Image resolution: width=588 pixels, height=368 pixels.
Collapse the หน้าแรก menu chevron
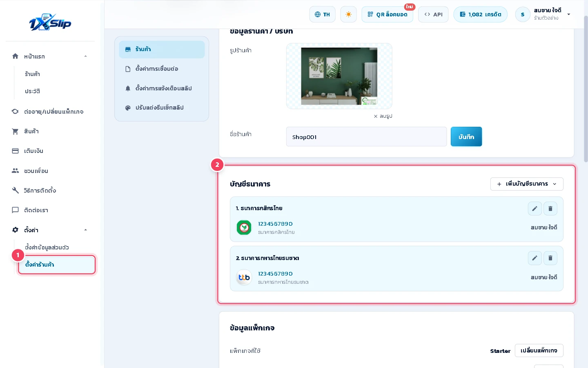tap(85, 56)
